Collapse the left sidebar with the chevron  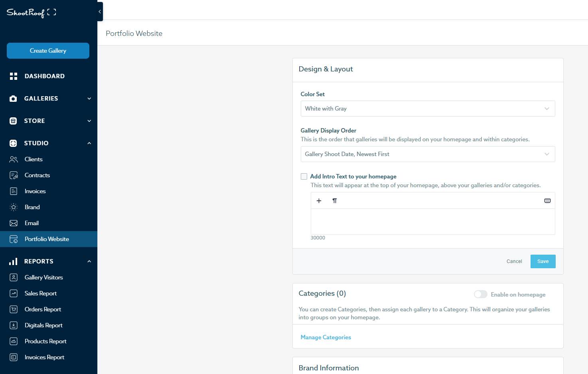click(99, 12)
